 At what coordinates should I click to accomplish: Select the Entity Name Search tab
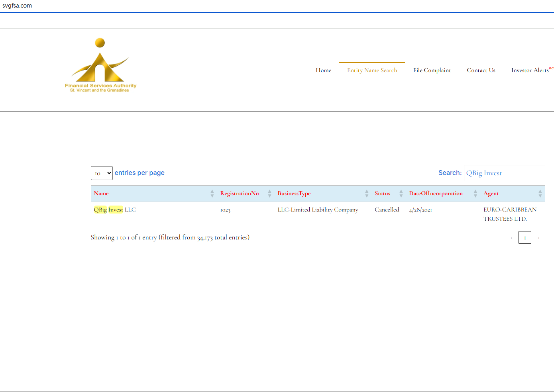[x=372, y=70]
